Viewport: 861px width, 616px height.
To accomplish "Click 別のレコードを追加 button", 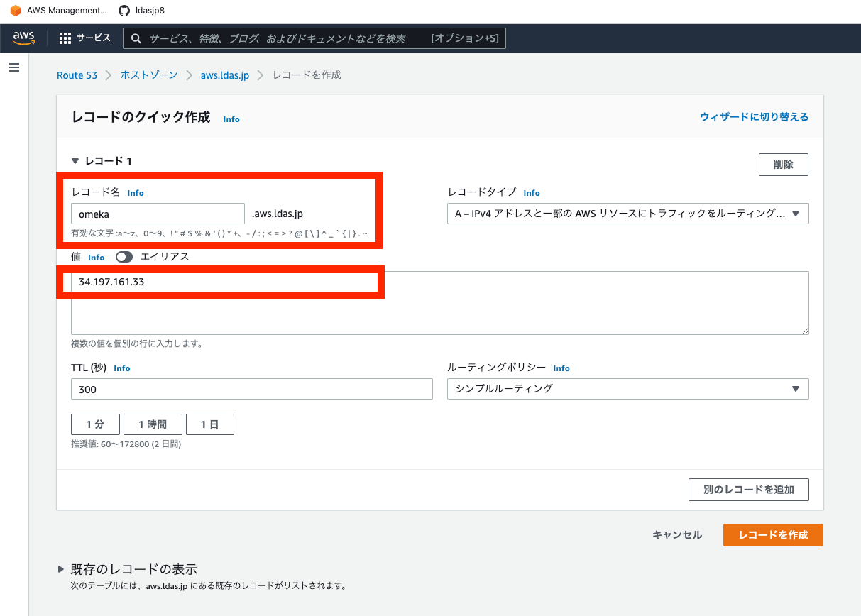I will point(748,490).
